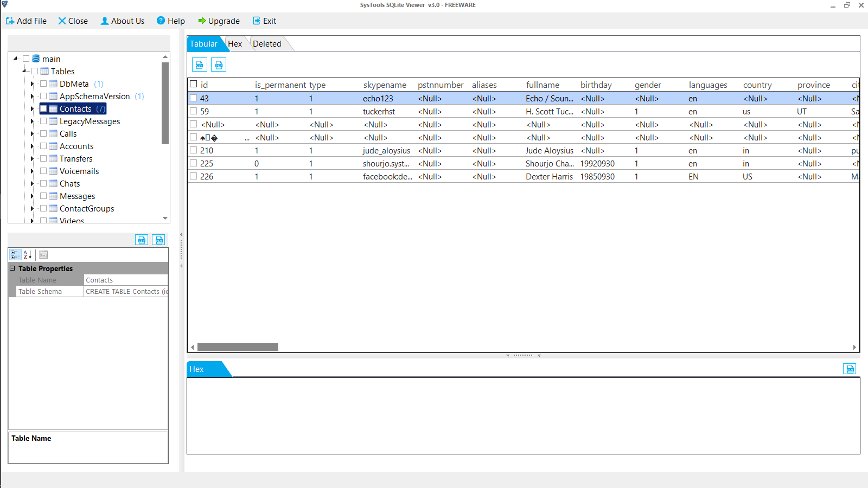Click the LegacyMessages table icon
Image resolution: width=868 pixels, height=488 pixels.
click(53, 121)
